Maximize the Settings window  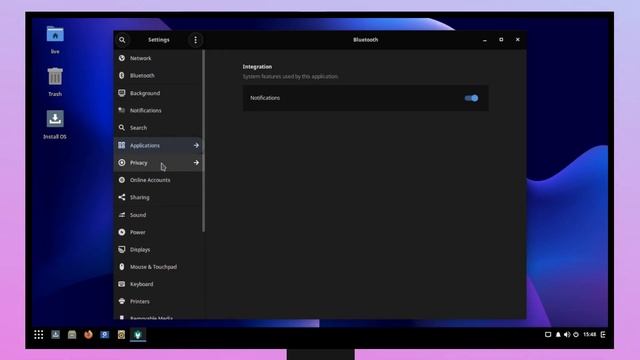click(501, 40)
